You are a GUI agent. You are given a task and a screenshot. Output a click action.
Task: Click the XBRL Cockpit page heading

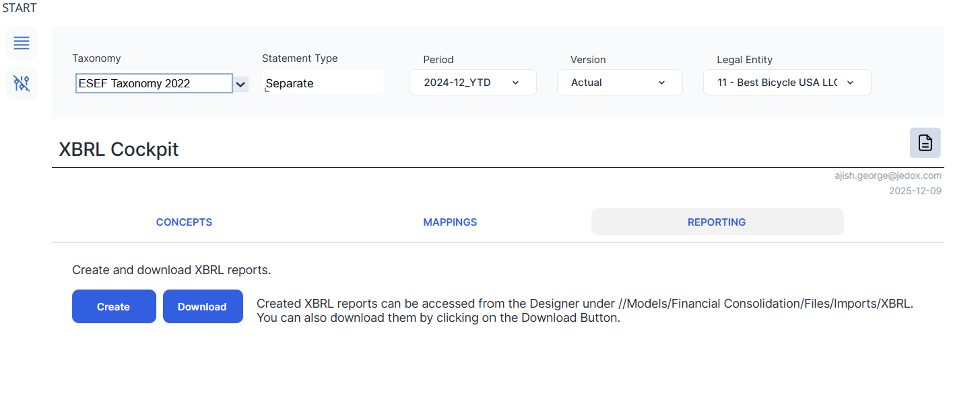pos(119,149)
